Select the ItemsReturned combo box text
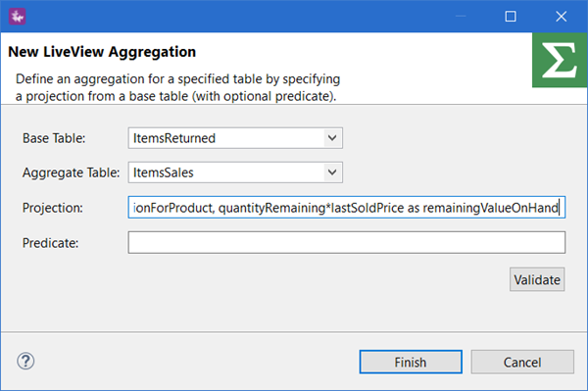 [x=174, y=138]
